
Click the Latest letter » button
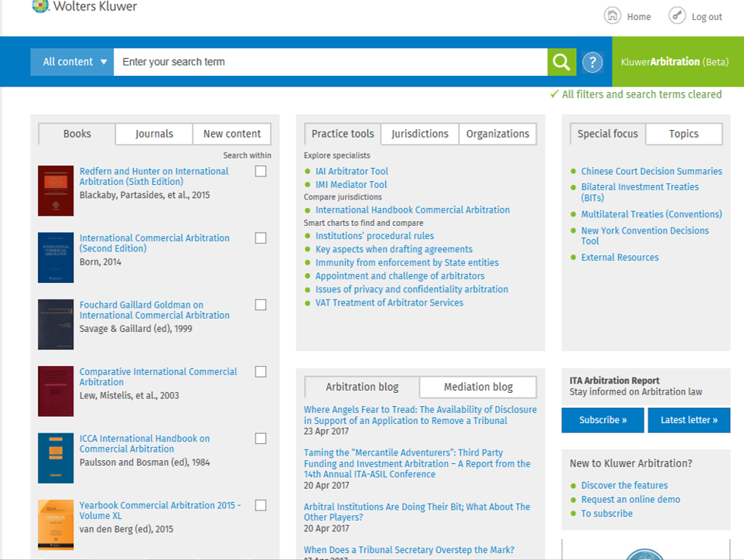pyautogui.click(x=689, y=420)
